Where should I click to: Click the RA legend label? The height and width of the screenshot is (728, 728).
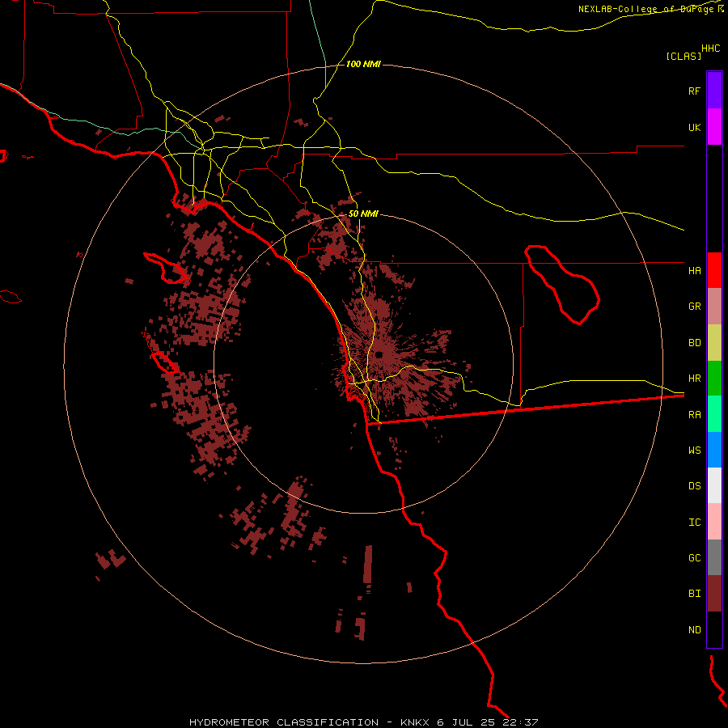tap(694, 415)
